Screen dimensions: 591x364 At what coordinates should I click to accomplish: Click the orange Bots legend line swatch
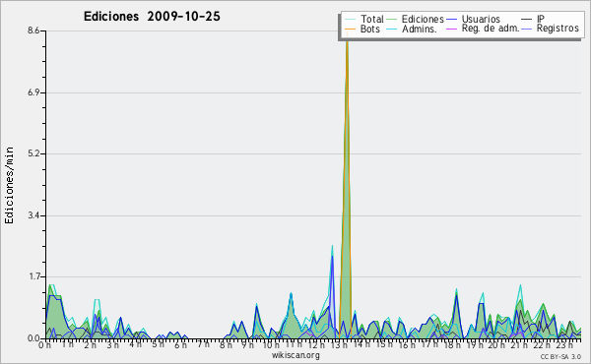[x=350, y=29]
